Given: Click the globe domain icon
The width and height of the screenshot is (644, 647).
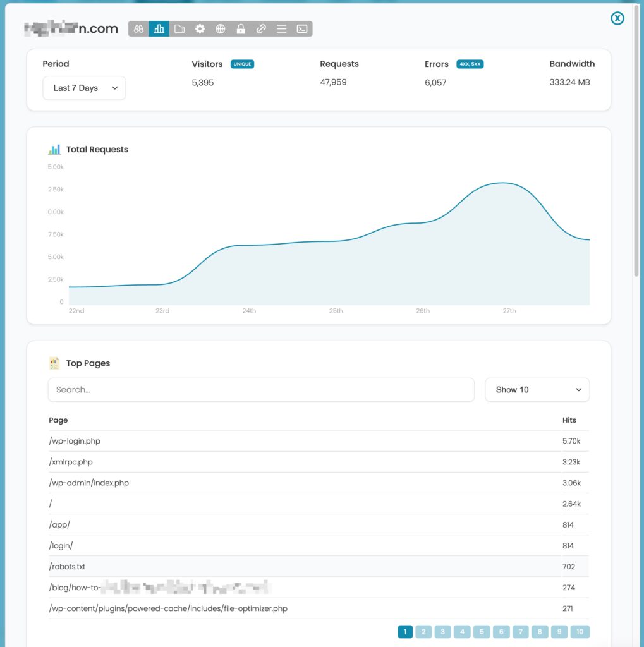Looking at the screenshot, I should click(220, 28).
